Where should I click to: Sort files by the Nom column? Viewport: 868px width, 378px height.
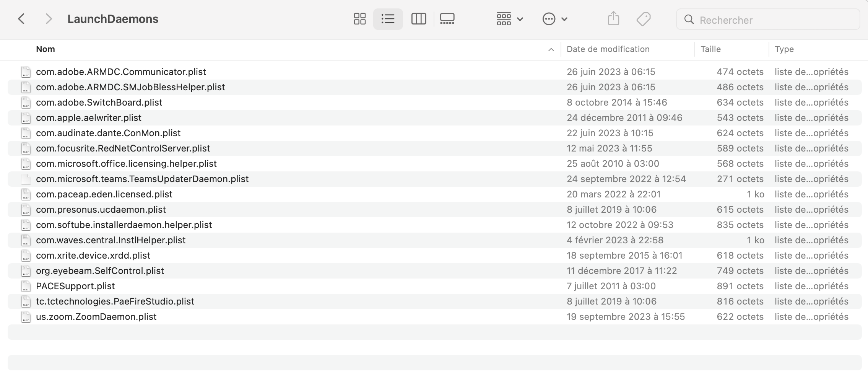click(x=46, y=49)
